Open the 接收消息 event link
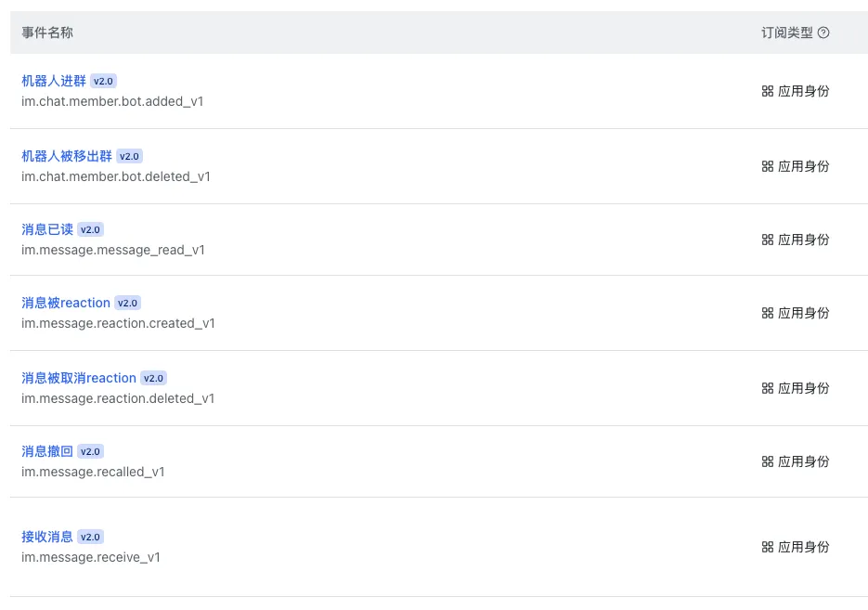The height and width of the screenshot is (610, 868). pyautogui.click(x=47, y=537)
